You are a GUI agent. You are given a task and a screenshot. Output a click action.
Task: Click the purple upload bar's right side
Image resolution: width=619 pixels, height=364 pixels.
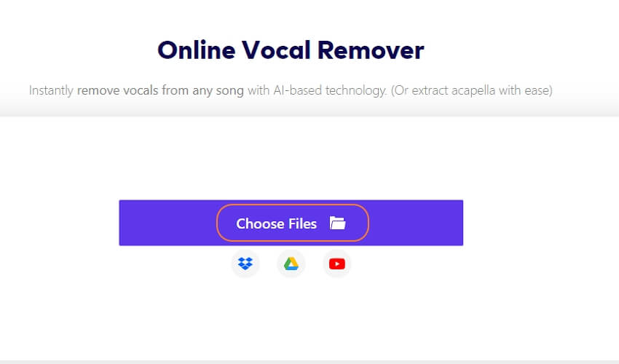[416, 223]
